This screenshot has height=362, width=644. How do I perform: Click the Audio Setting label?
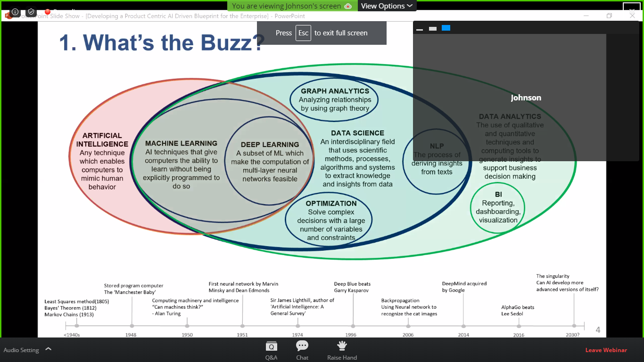point(21,350)
